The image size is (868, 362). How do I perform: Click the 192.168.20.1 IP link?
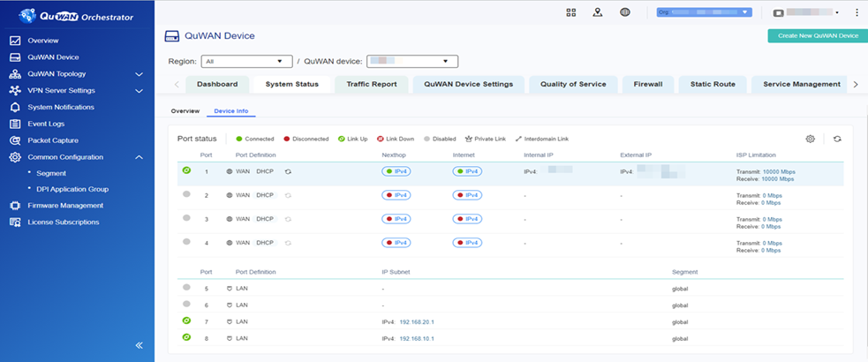pyautogui.click(x=417, y=321)
